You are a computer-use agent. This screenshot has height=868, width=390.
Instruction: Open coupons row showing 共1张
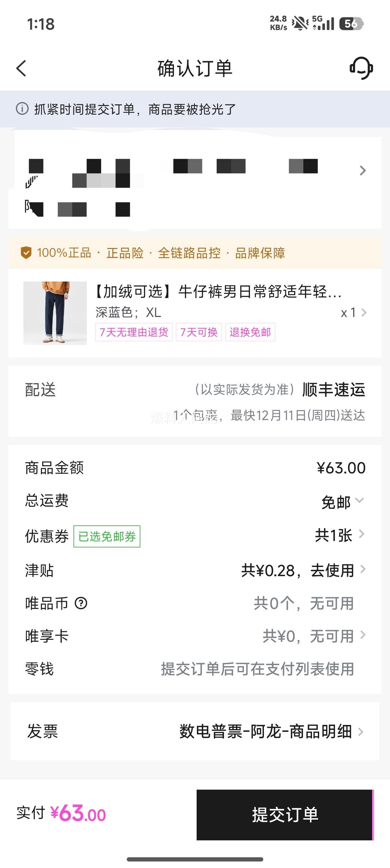pyautogui.click(x=339, y=535)
